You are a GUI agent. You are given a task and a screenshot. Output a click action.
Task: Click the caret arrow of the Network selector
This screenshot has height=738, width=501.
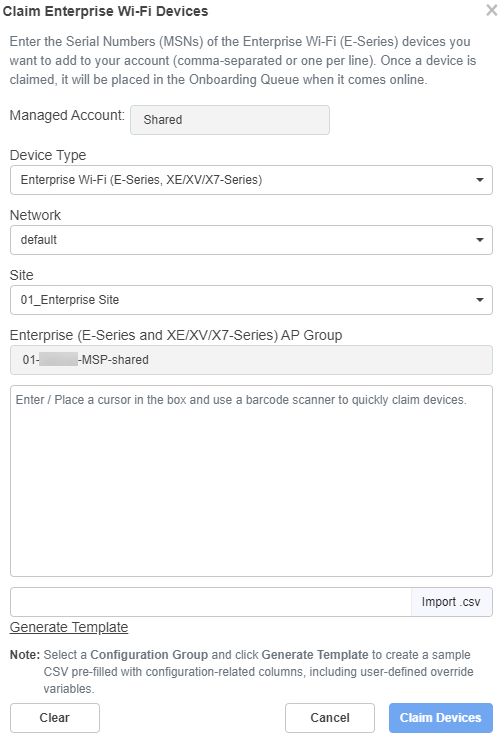[x=479, y=240]
